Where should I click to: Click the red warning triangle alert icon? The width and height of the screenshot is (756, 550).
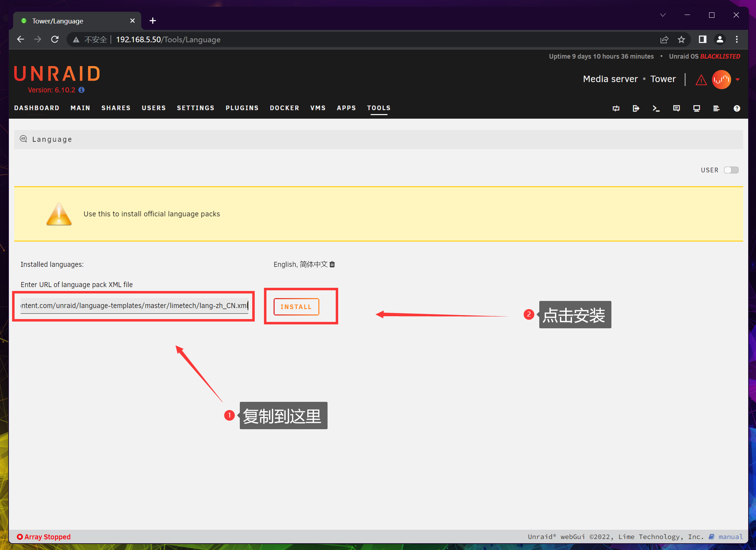701,80
